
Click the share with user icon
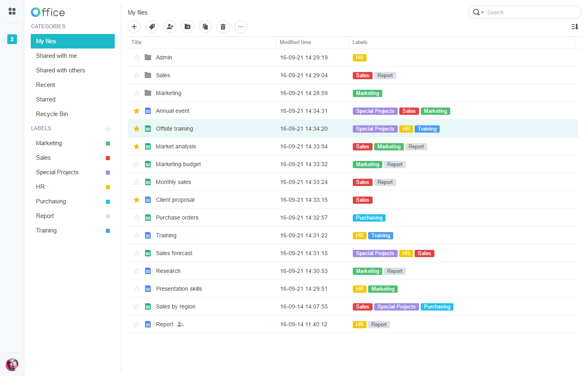(x=170, y=27)
